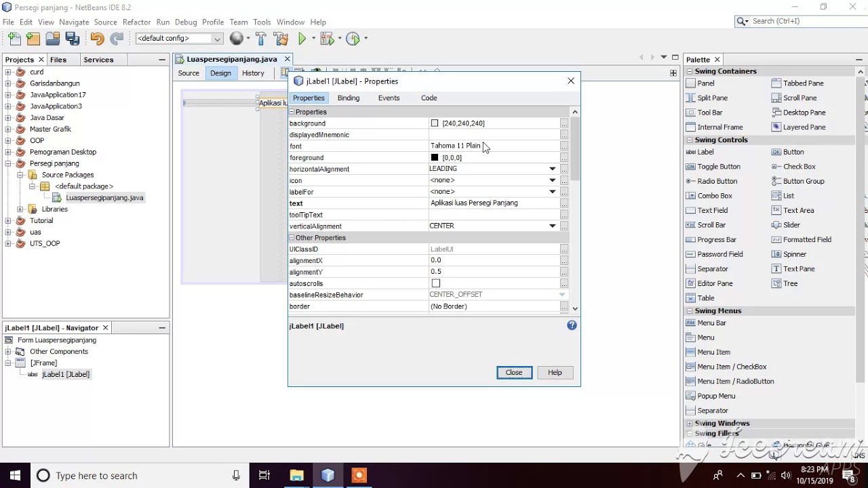Collapse the Source Packages node
Screen dimensions: 868x488
point(20,175)
